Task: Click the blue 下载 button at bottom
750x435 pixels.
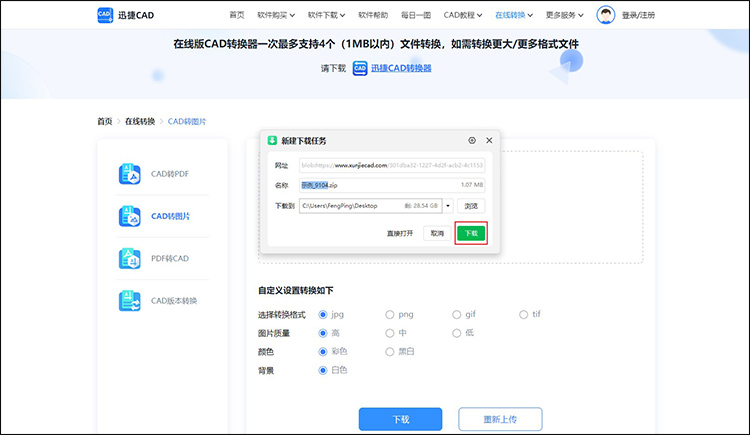Action: tap(400, 419)
